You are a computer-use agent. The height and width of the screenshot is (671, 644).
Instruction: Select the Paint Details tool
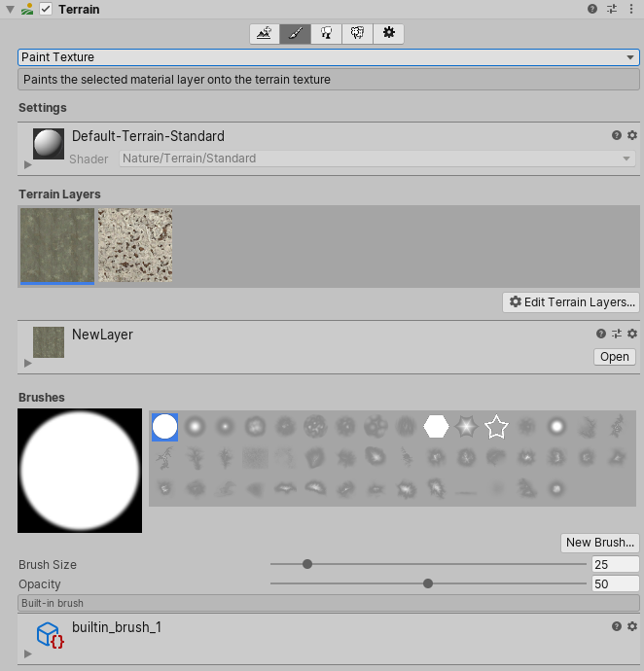pos(358,34)
